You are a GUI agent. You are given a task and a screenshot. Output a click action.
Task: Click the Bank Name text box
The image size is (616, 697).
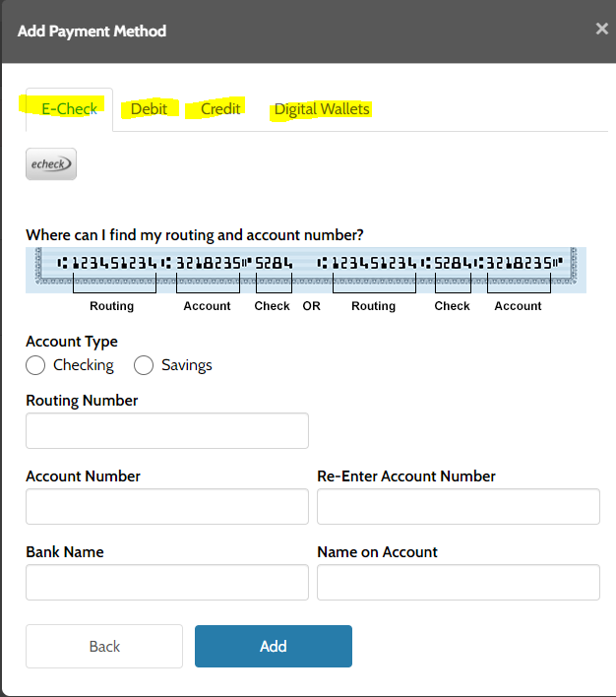167,582
